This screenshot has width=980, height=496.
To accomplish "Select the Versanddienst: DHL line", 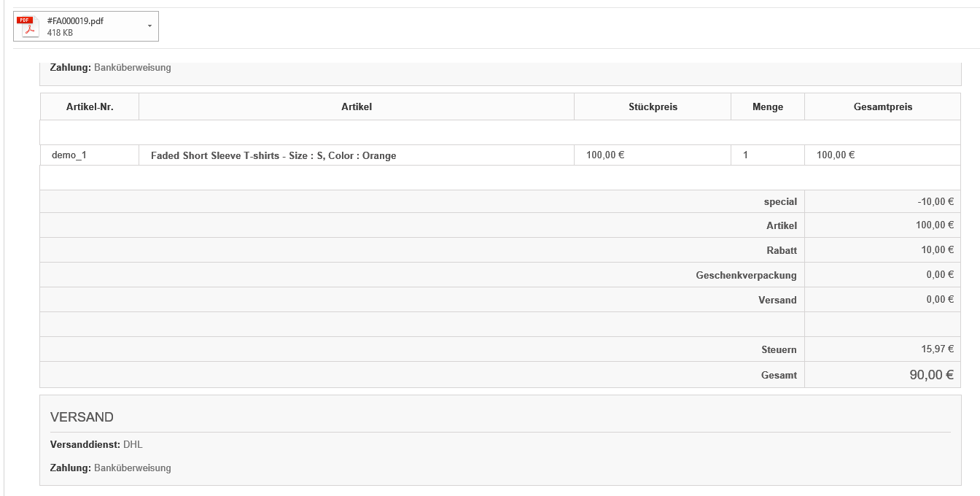I will tap(96, 444).
